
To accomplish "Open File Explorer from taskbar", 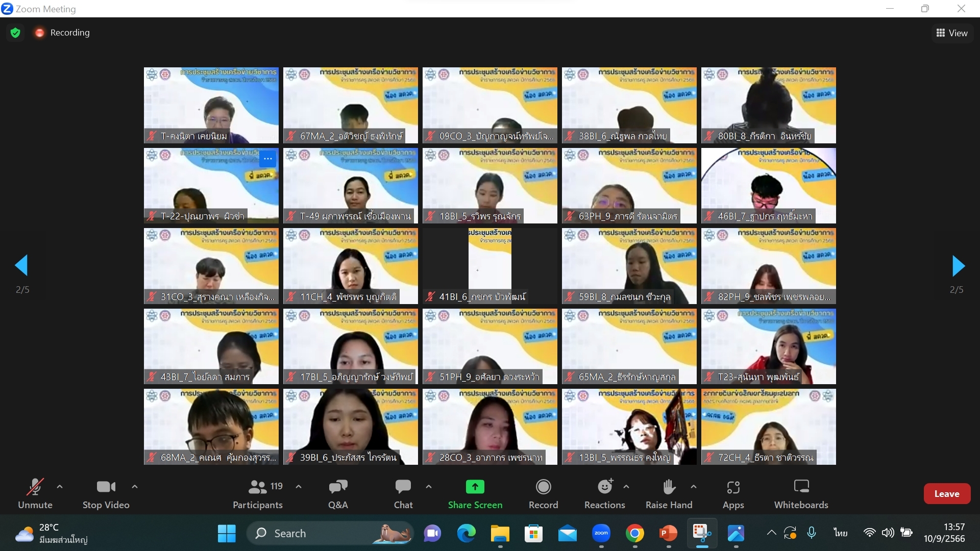I will [x=500, y=534].
